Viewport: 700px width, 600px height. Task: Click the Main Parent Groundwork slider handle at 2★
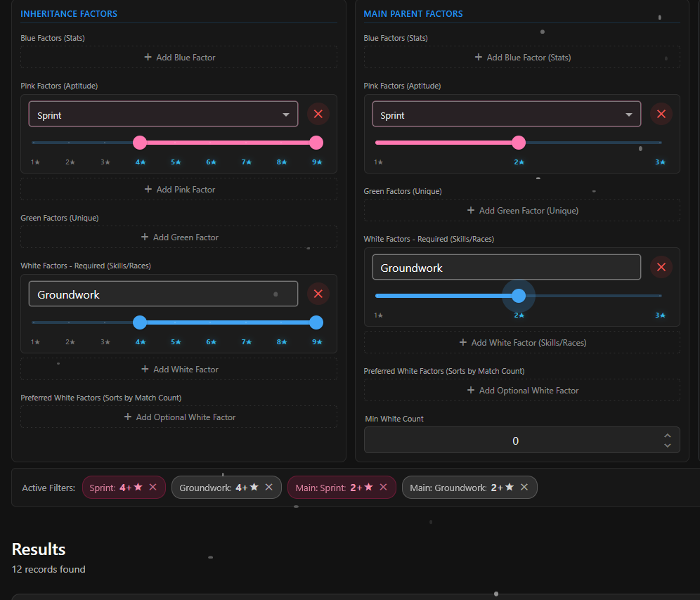518,296
